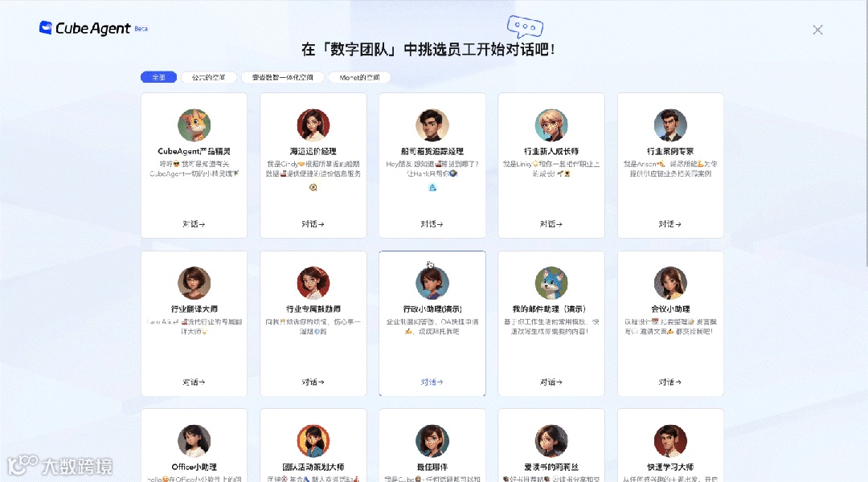Click the 最佳聊伴 avatar
Screen dimensions: 868x482
pos(432,441)
